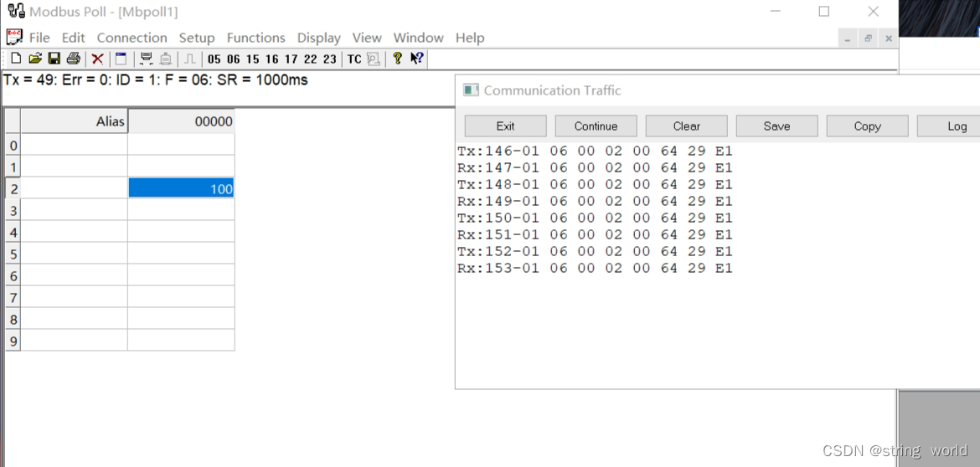Open the window definition toolbar icon
The height and width of the screenshot is (467, 980).
(121, 59)
